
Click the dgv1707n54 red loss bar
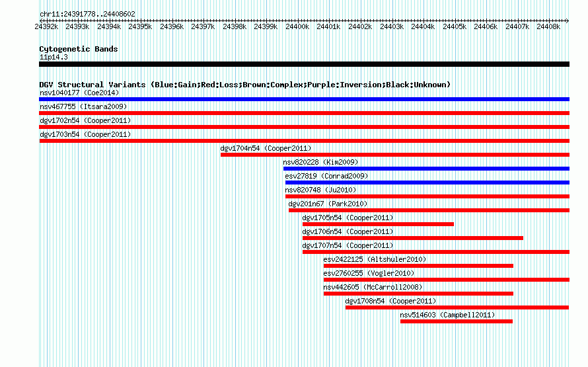click(x=436, y=252)
